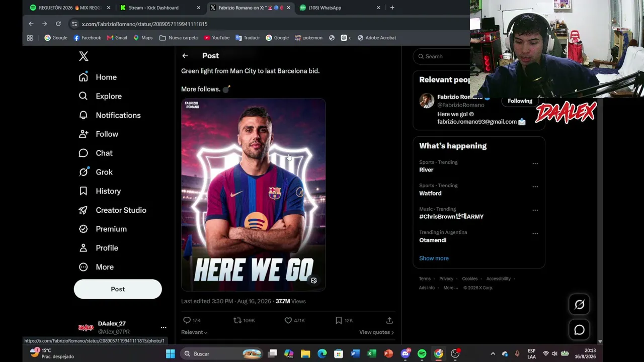Open account options for DAalex_27
644x362 pixels.
pyautogui.click(x=164, y=327)
